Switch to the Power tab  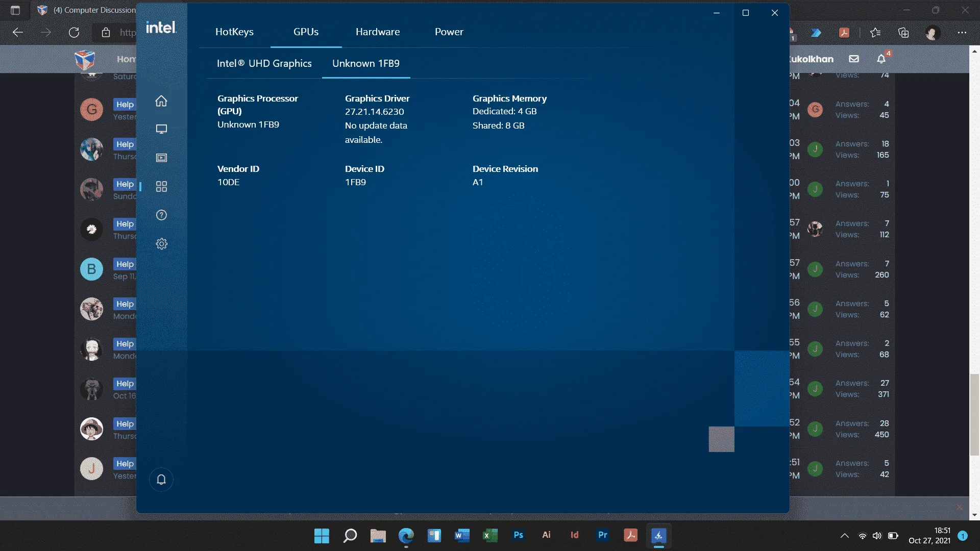pos(449,32)
